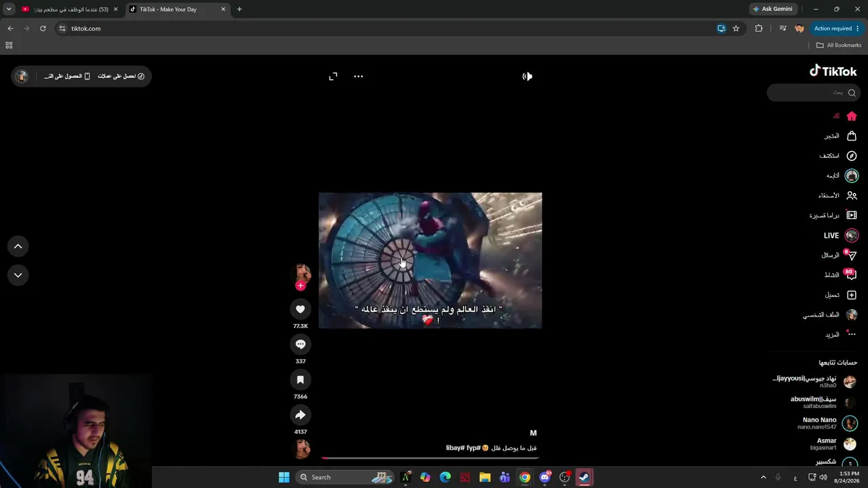Viewport: 868px width, 488px height.
Task: Open the Upload plus icon
Action: [x=852, y=295]
